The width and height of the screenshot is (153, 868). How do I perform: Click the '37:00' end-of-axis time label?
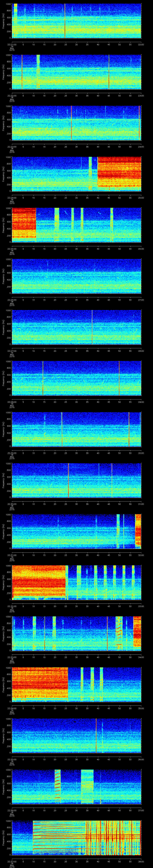tap(141, 810)
